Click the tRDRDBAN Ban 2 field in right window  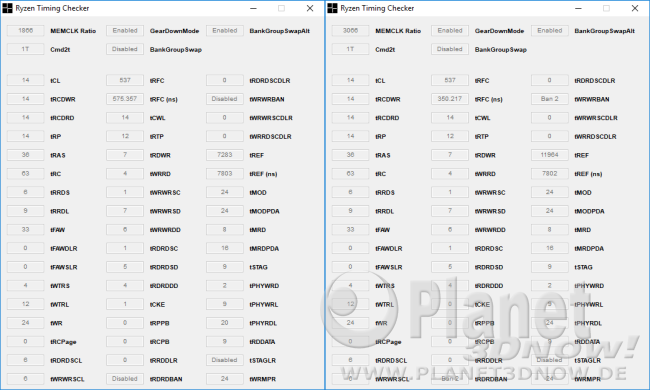click(450, 379)
